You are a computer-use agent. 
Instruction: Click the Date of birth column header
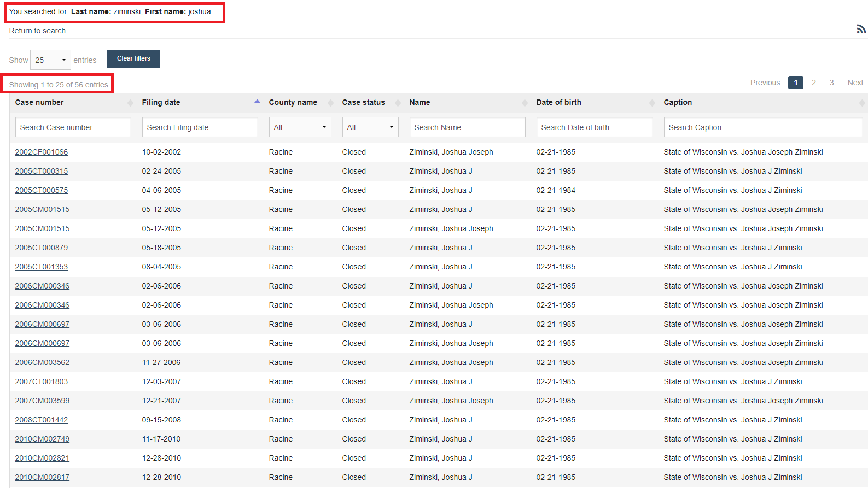coord(559,102)
